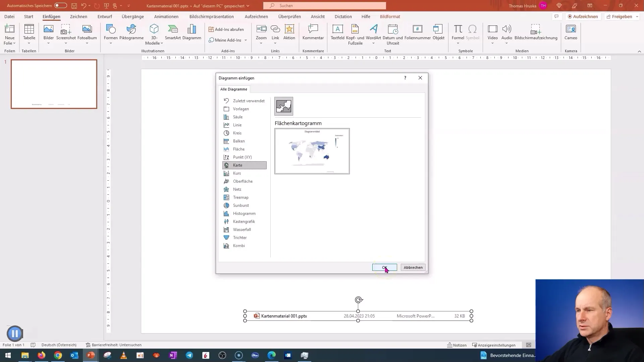
Task: Click the Tabelle insert icon
Action: pos(29,29)
